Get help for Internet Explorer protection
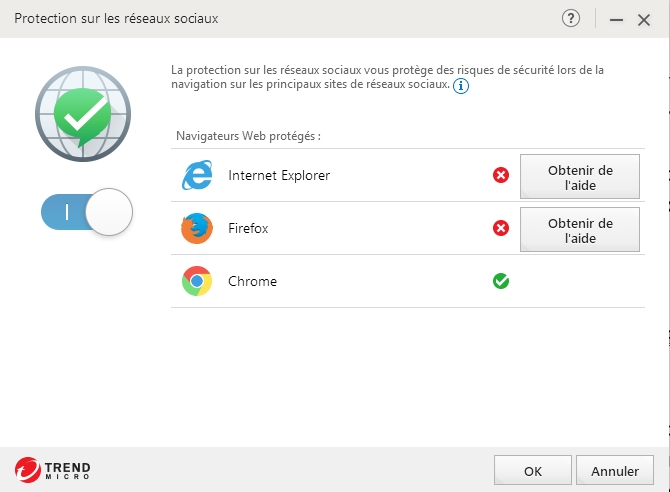670x492 pixels. pyautogui.click(x=580, y=177)
